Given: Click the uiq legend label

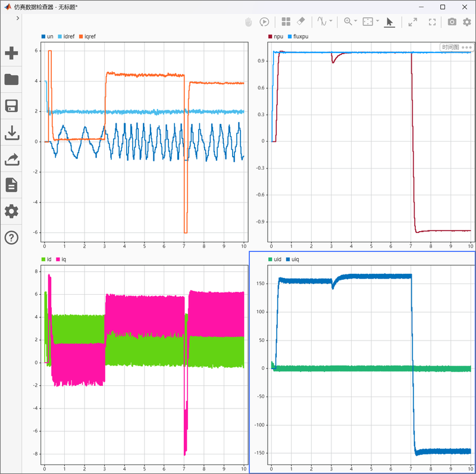Looking at the screenshot, I should 295,259.
